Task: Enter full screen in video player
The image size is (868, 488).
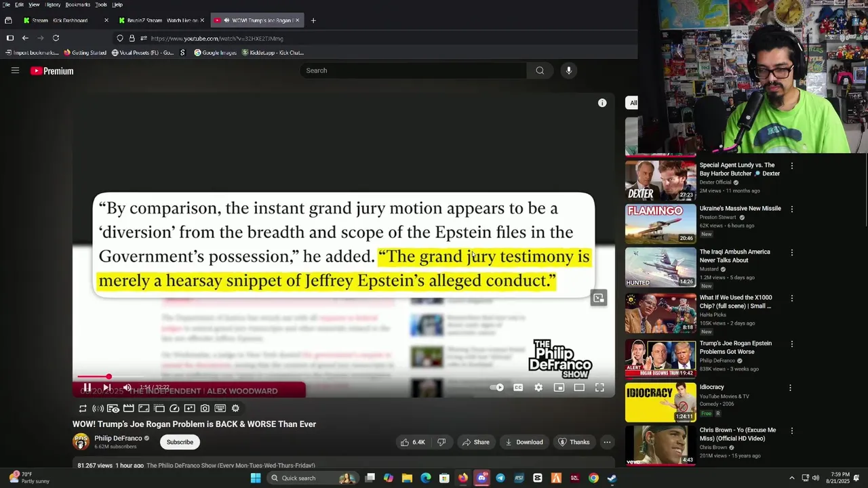Action: 599,388
